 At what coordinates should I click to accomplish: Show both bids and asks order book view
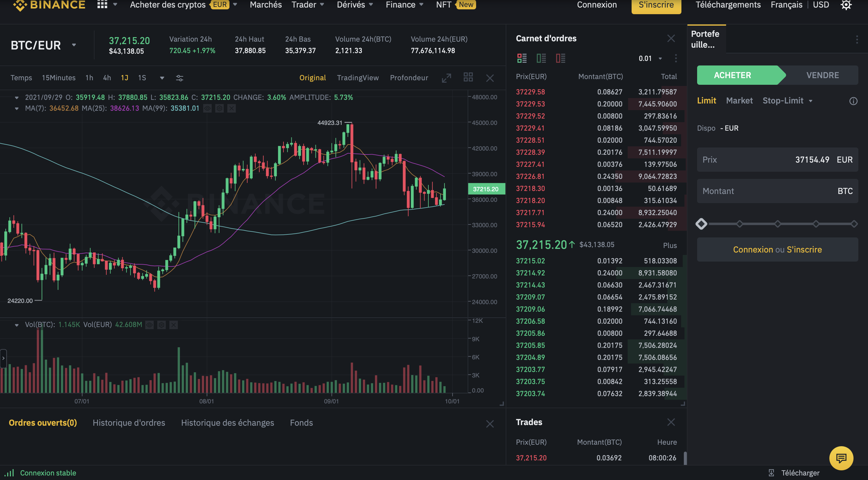pyautogui.click(x=522, y=58)
